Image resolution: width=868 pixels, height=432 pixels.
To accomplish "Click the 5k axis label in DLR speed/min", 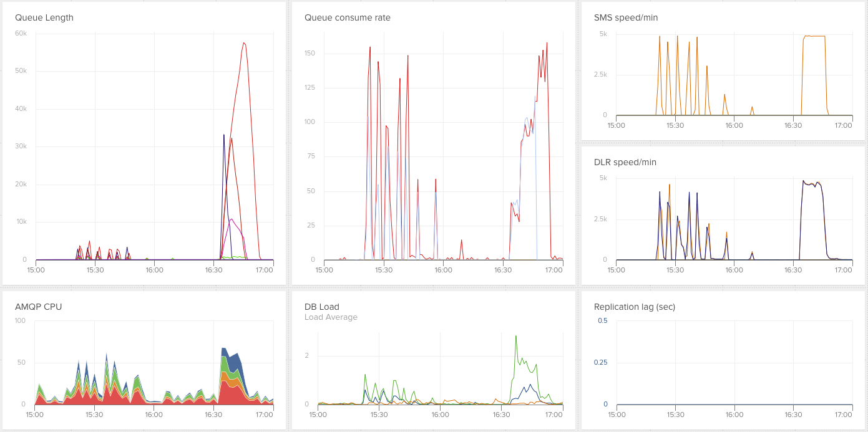I will 603,178.
